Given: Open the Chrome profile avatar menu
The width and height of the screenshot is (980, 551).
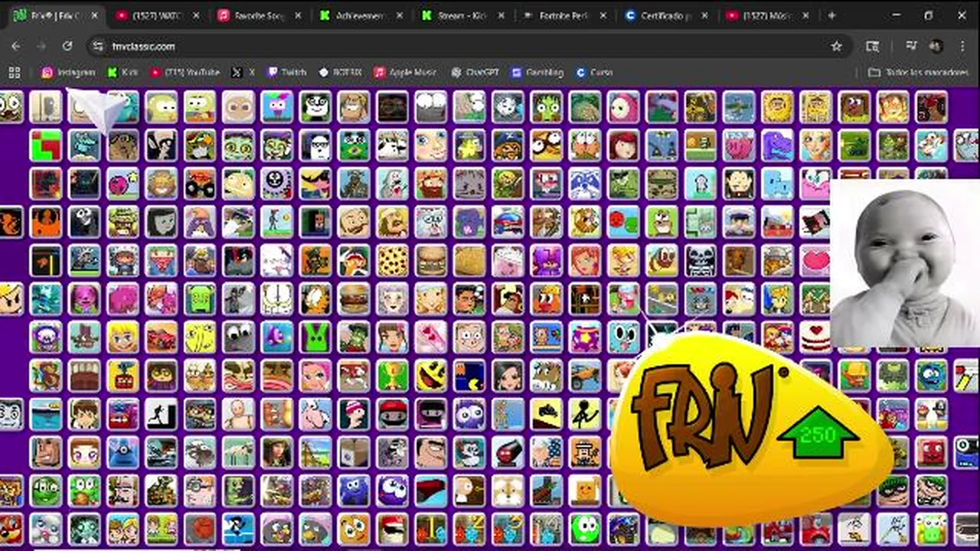Looking at the screenshot, I should tap(936, 46).
